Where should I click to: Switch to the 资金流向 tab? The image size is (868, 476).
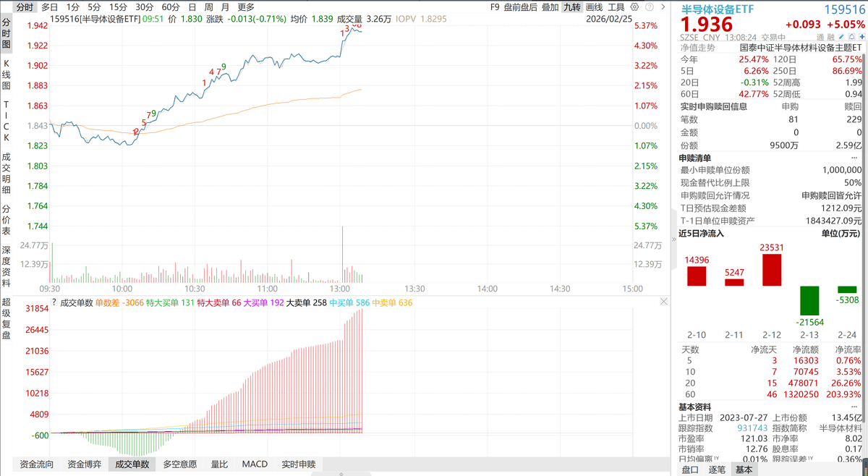35,464
